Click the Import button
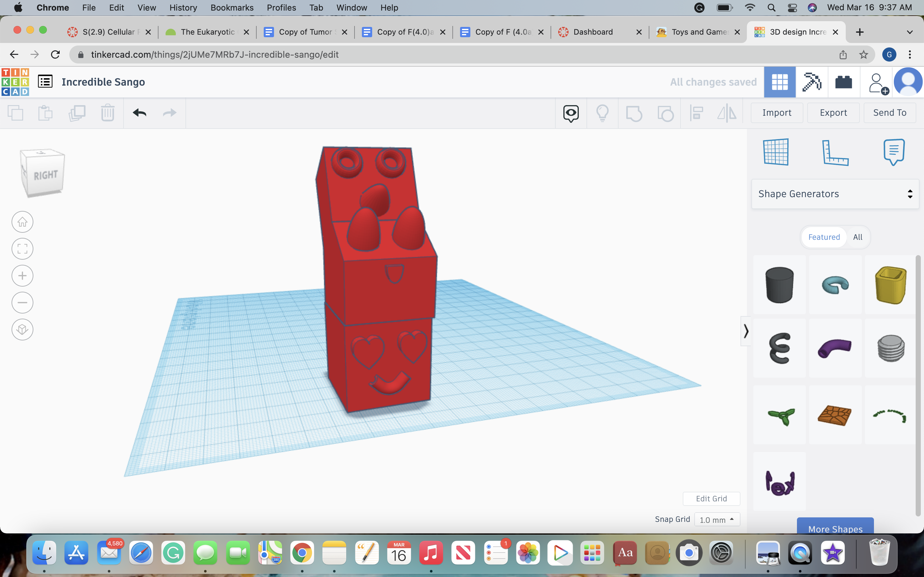This screenshot has height=577, width=924. [x=777, y=112]
